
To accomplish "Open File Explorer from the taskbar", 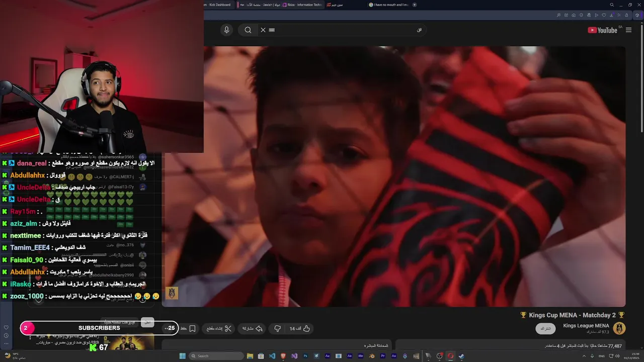I will (x=250, y=356).
